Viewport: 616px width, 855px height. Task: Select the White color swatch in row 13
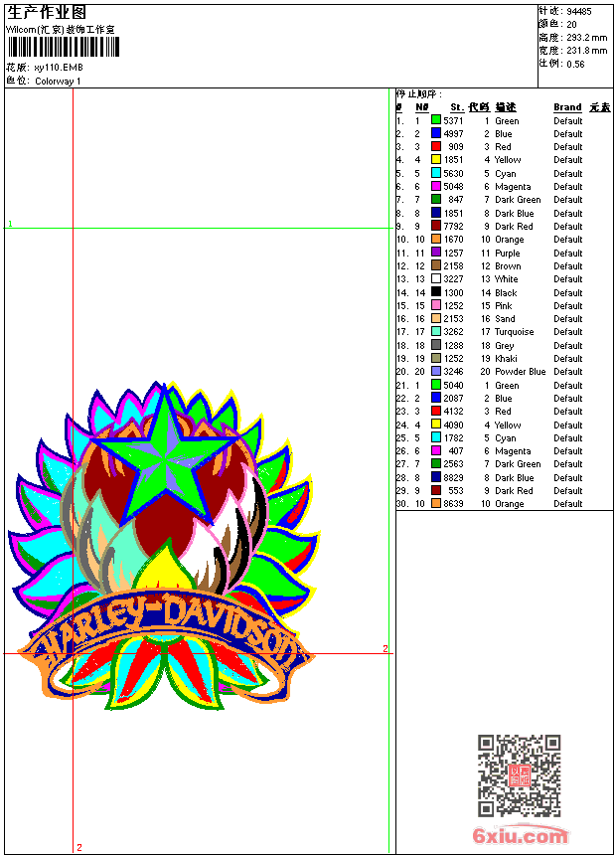point(436,278)
